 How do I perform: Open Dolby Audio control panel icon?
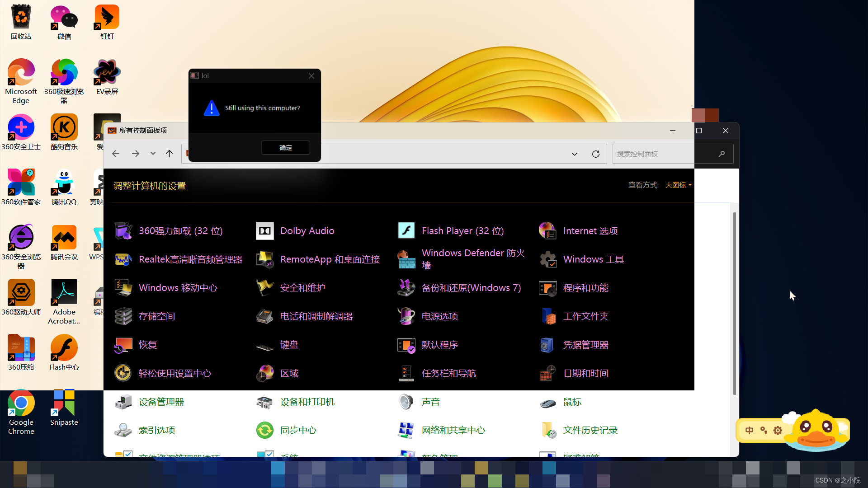[265, 231]
